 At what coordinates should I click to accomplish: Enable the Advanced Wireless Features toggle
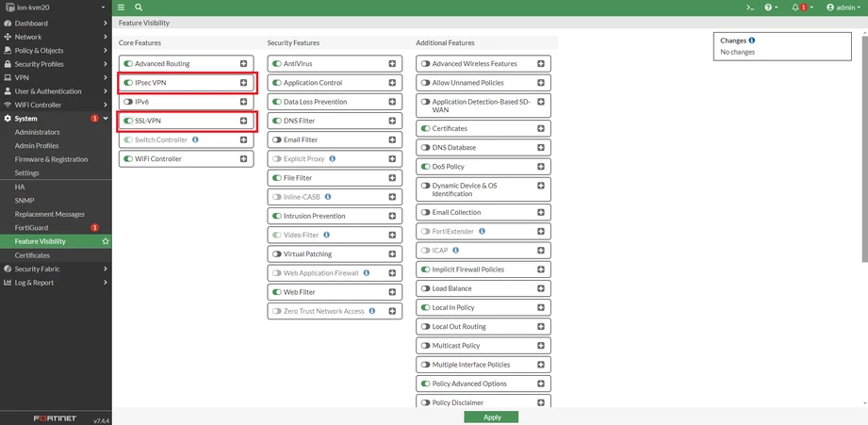[x=425, y=64]
